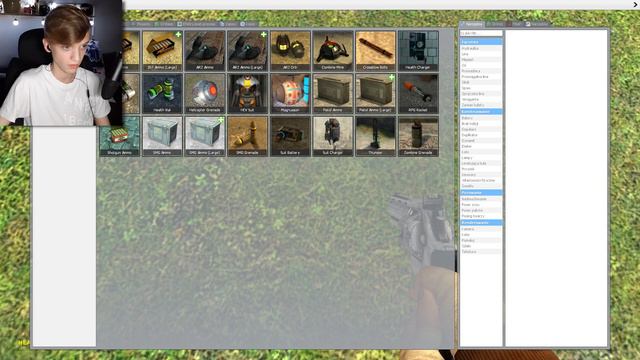Spawn the SMG Ammo crate

[x=162, y=136]
